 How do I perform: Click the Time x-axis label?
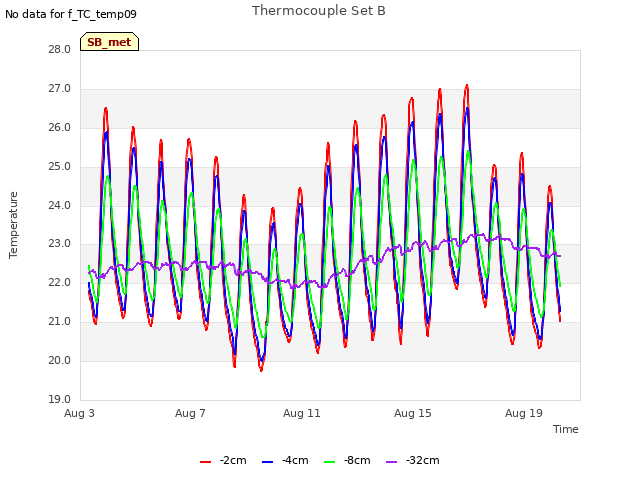tap(566, 429)
